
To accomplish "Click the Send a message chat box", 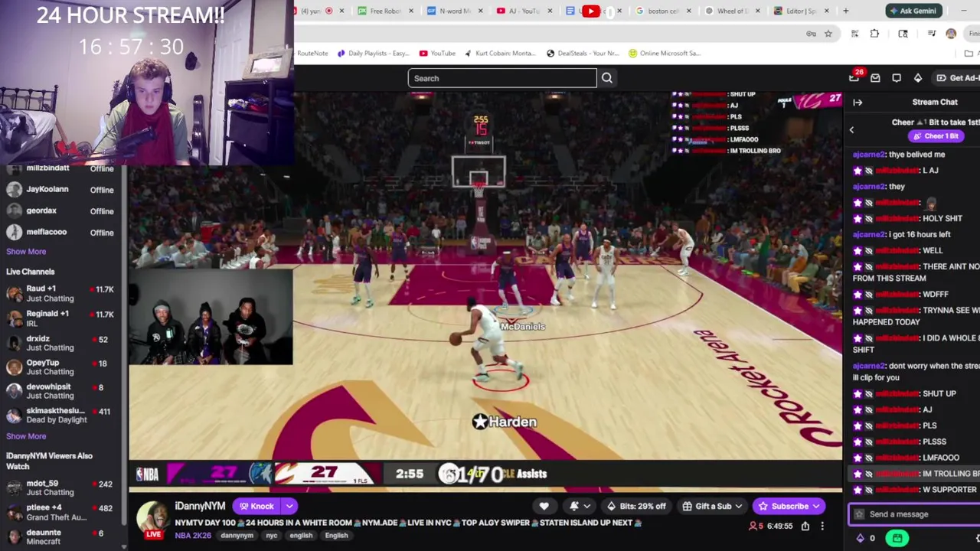I will [915, 514].
